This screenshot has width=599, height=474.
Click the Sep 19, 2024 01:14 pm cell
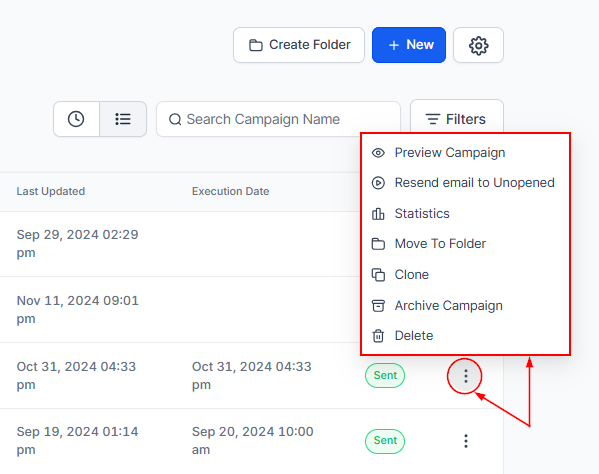[78, 441]
